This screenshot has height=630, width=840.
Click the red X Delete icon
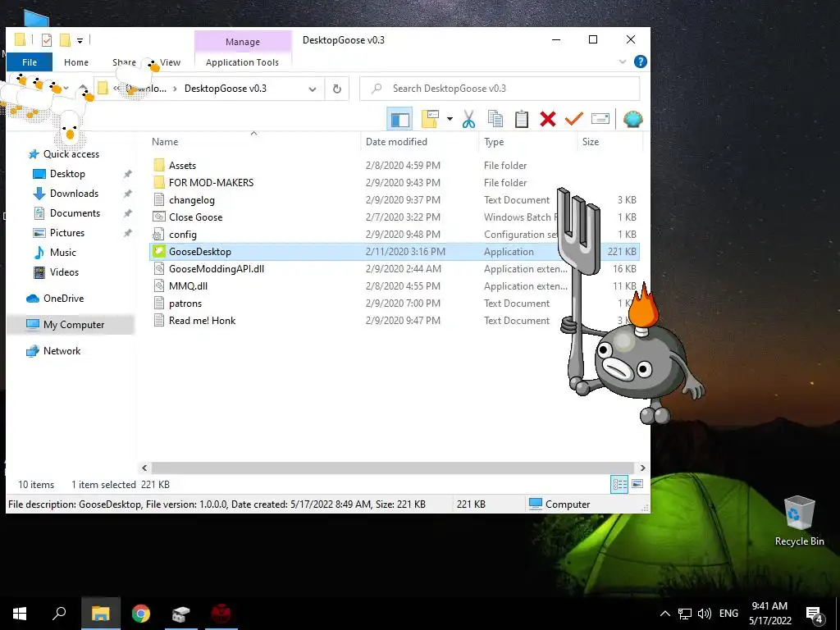pyautogui.click(x=547, y=119)
